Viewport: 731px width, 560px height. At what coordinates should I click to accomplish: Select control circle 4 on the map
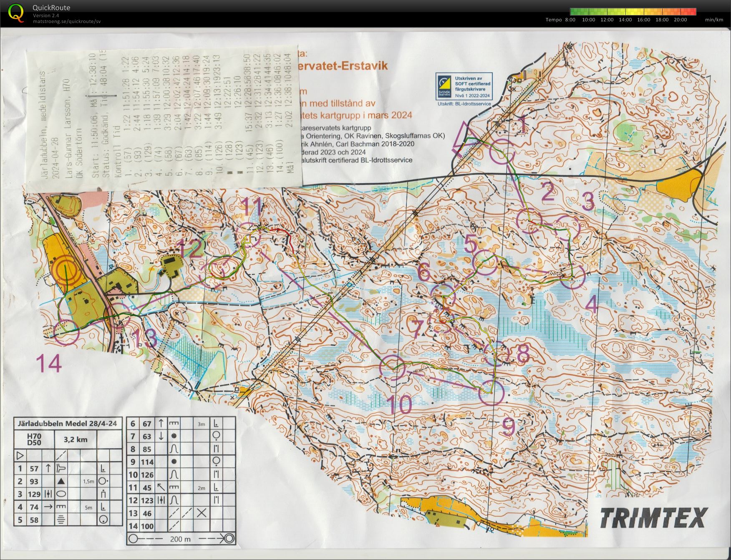572,276
